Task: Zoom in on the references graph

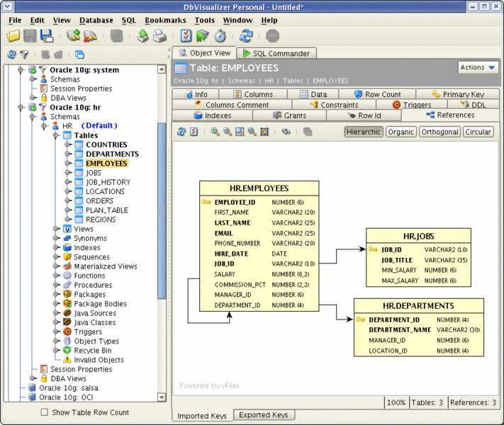Action: point(215,132)
